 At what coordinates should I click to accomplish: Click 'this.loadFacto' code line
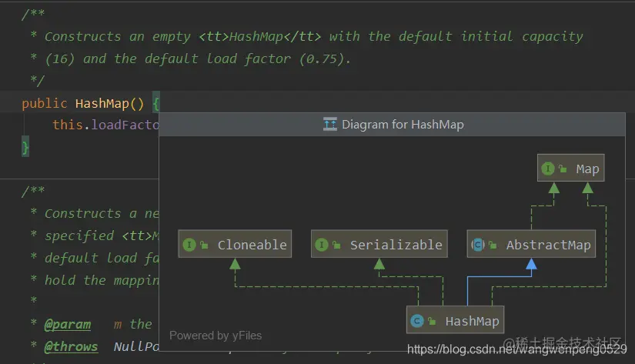(x=105, y=125)
